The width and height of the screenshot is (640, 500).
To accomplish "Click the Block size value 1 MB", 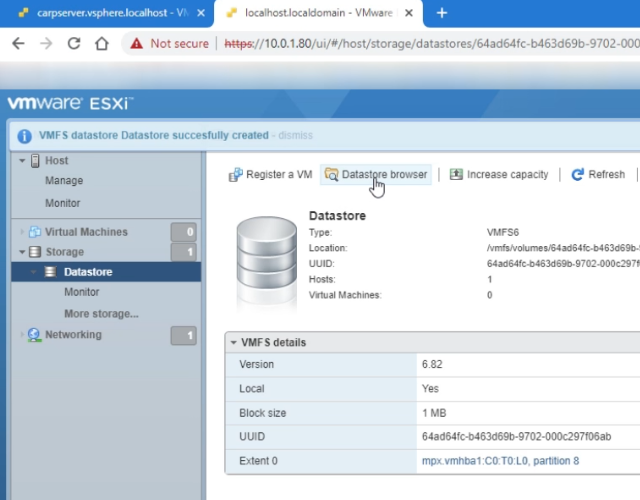I will [x=434, y=413].
